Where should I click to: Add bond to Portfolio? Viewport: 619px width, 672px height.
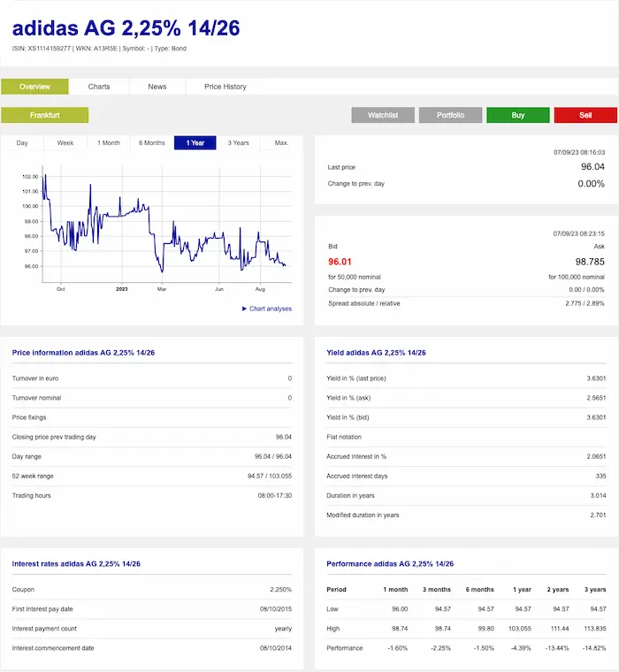(450, 115)
